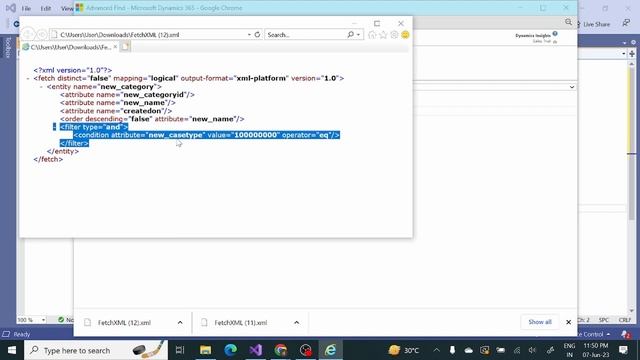Collapse the entity new_category node
640x360 pixels.
(41, 87)
